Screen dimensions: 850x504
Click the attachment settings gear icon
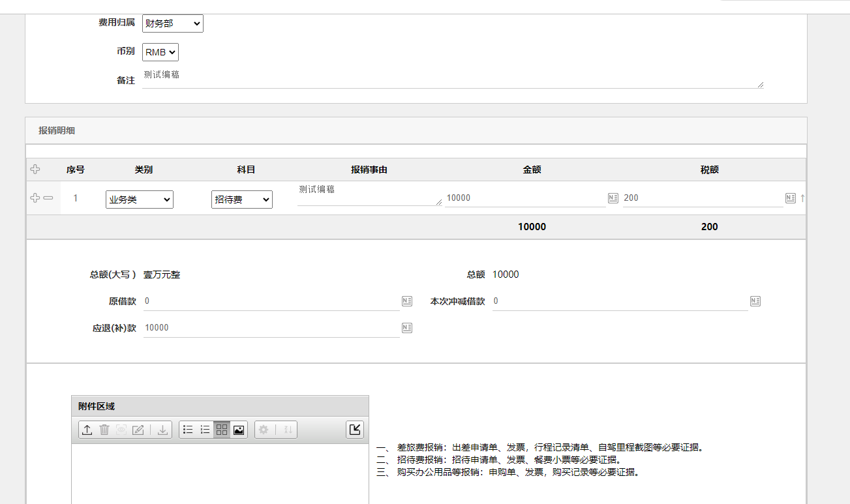click(264, 430)
